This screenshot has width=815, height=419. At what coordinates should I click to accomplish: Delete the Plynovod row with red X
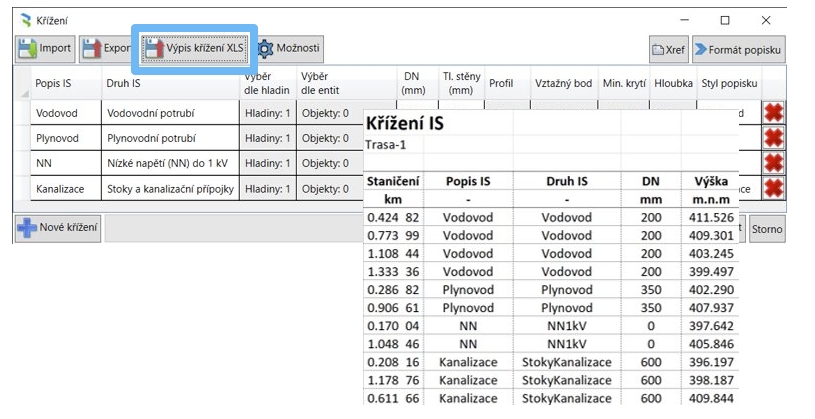click(773, 138)
